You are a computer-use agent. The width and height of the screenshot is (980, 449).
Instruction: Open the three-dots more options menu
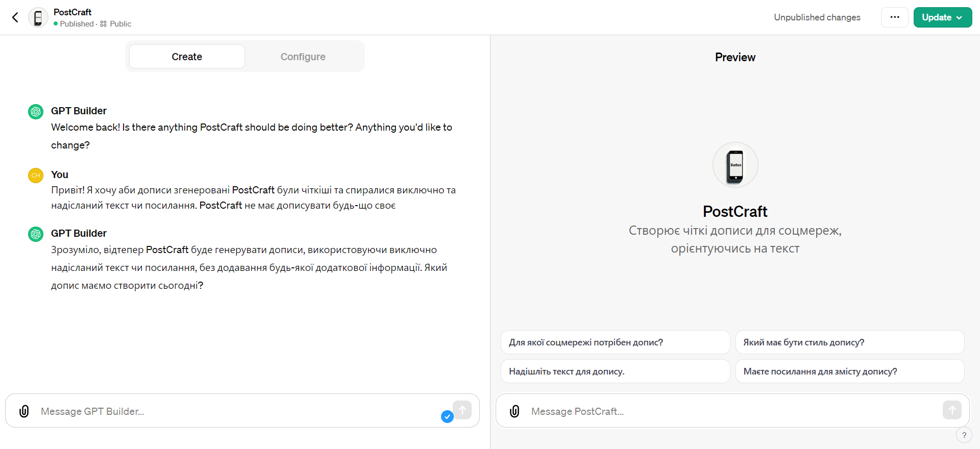click(x=894, y=17)
